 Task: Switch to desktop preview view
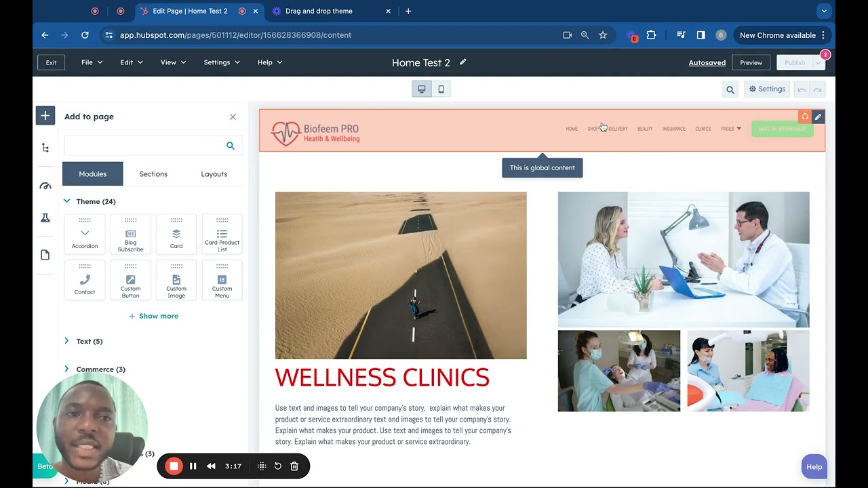422,89
